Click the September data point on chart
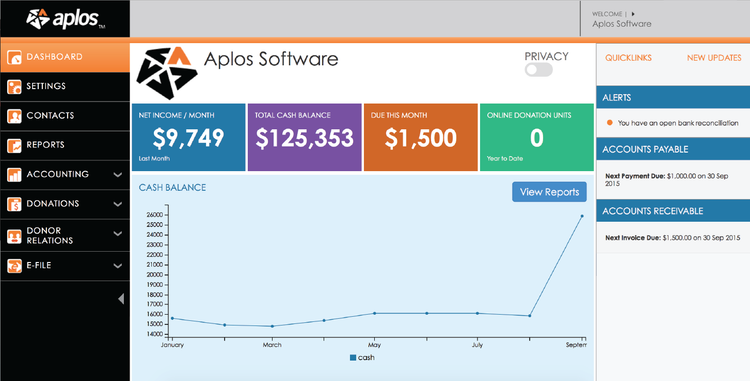The image size is (750, 381). 582,216
